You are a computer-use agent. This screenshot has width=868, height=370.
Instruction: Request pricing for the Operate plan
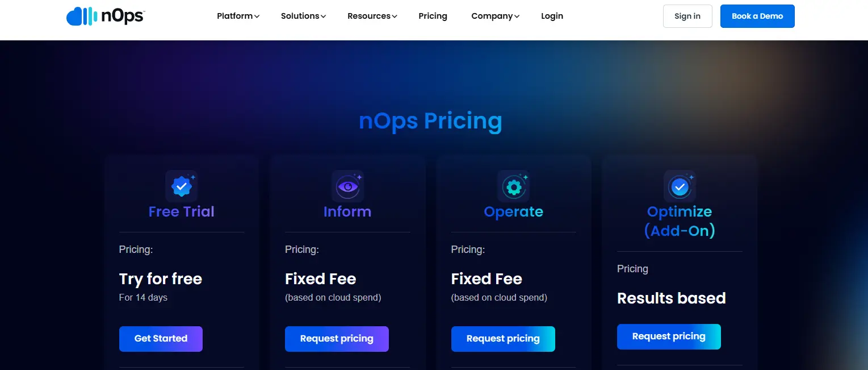(503, 339)
